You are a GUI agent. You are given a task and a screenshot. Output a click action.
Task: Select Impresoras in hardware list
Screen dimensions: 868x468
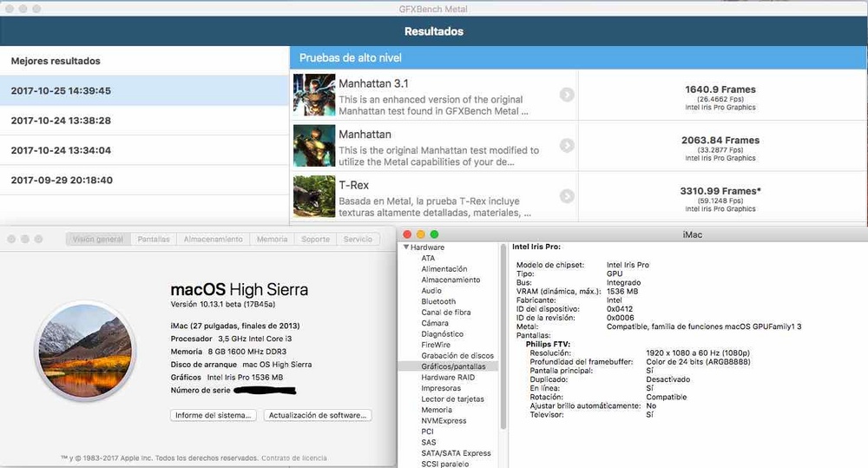coord(441,388)
